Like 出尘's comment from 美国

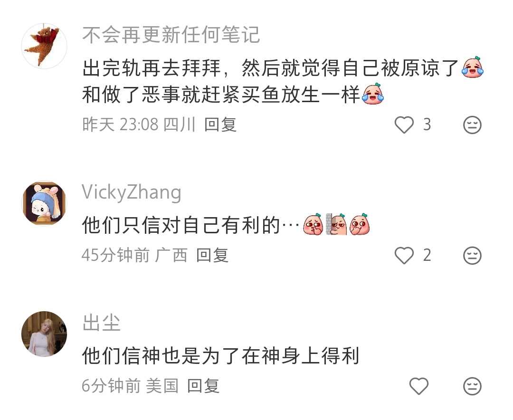(419, 386)
